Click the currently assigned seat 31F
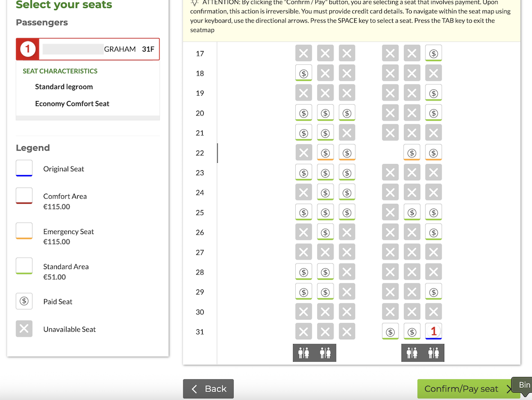 click(x=433, y=331)
